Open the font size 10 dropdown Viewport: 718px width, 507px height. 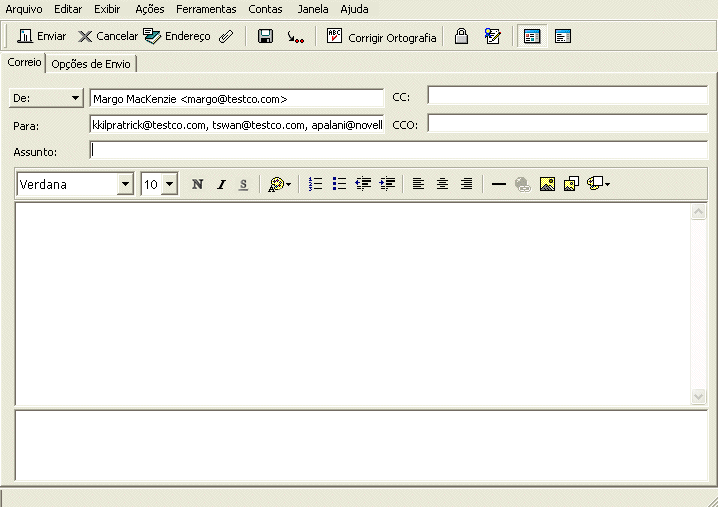[169, 184]
